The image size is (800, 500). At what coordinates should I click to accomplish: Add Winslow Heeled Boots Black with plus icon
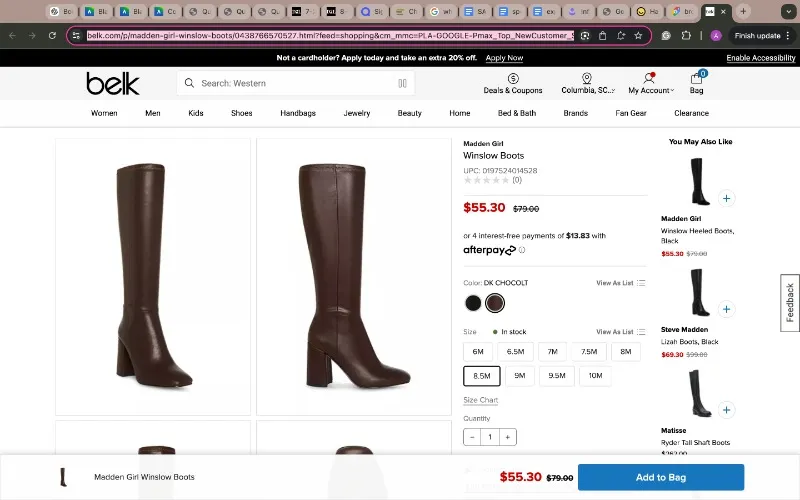[x=726, y=198]
